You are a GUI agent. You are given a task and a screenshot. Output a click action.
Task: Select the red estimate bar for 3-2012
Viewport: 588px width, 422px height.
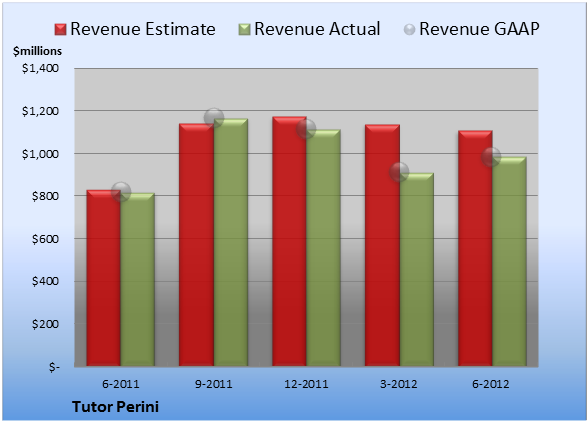pos(382,245)
